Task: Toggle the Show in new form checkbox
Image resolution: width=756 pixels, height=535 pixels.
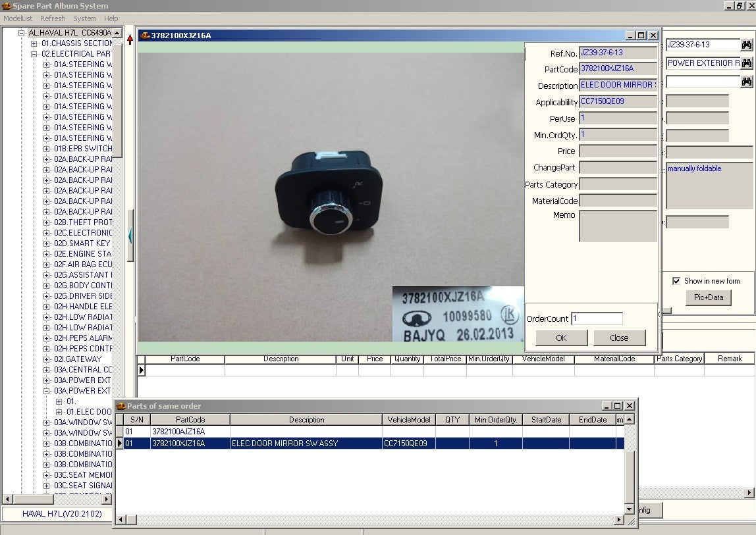Action: pos(676,281)
